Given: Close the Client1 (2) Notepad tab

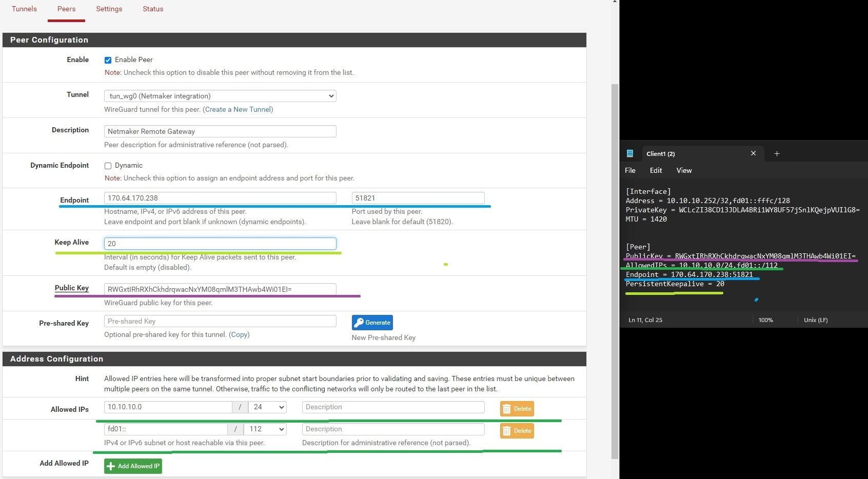Looking at the screenshot, I should (x=753, y=153).
